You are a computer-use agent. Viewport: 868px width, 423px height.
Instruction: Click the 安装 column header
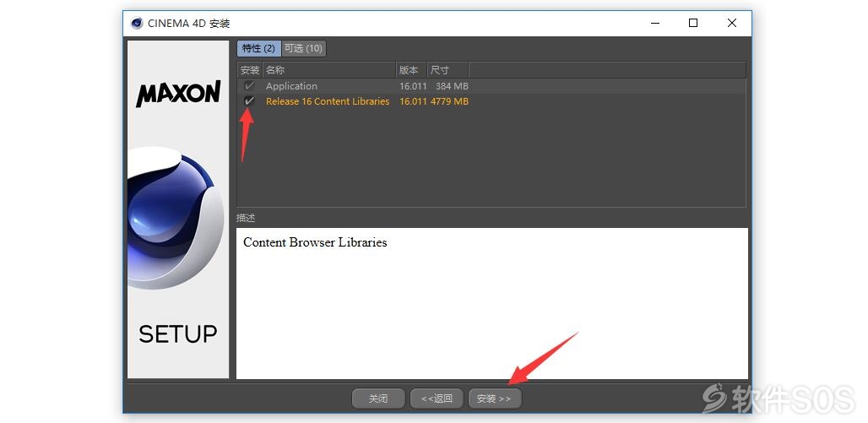tap(250, 70)
